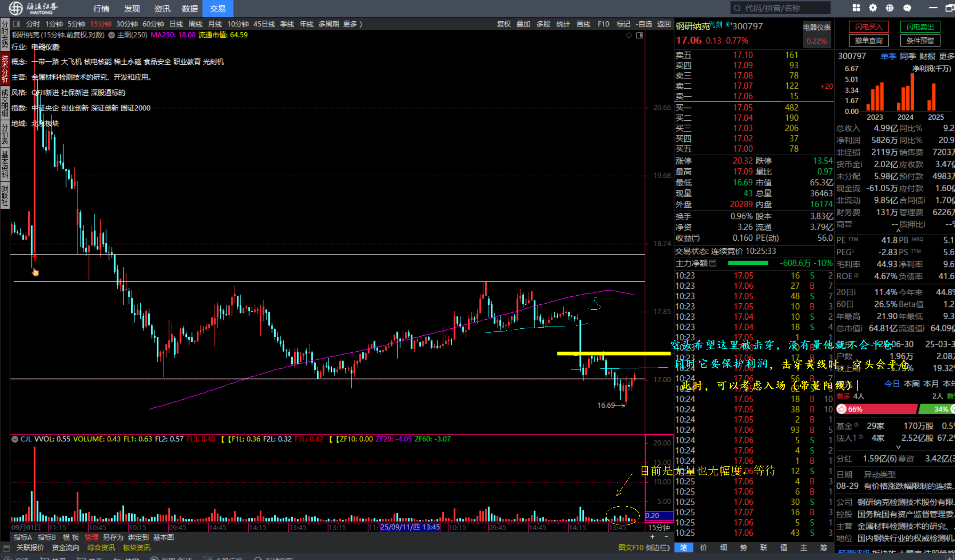Click the @+ icon beside stock code
This screenshot has height=560, width=955.
729,24
